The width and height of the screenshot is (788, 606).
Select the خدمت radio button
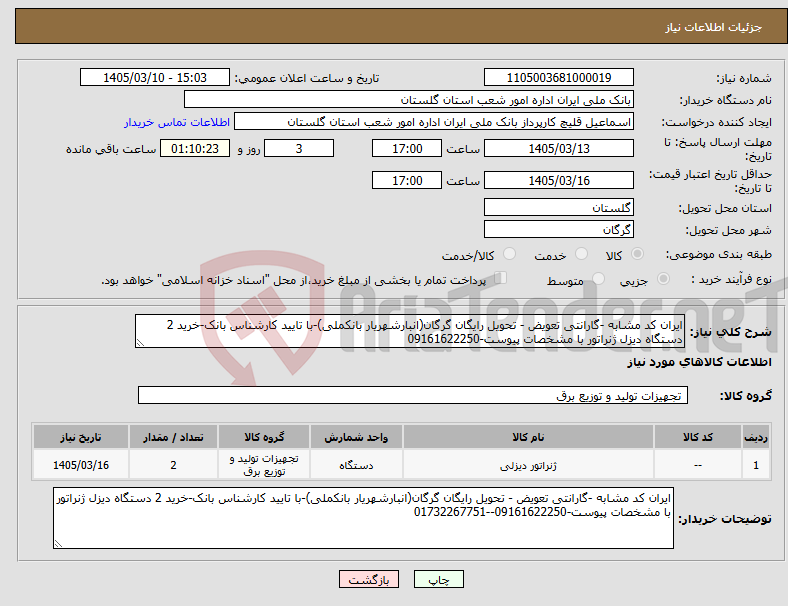[581, 254]
